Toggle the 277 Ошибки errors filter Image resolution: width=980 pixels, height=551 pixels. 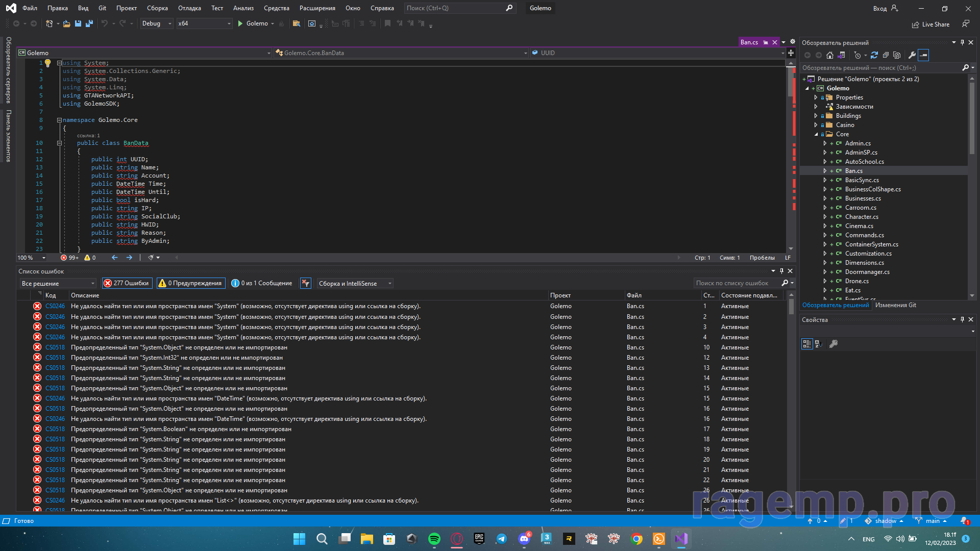127,283
